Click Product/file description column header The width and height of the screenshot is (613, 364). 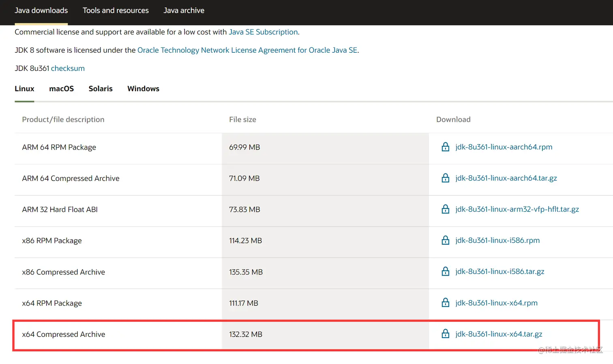tap(63, 120)
